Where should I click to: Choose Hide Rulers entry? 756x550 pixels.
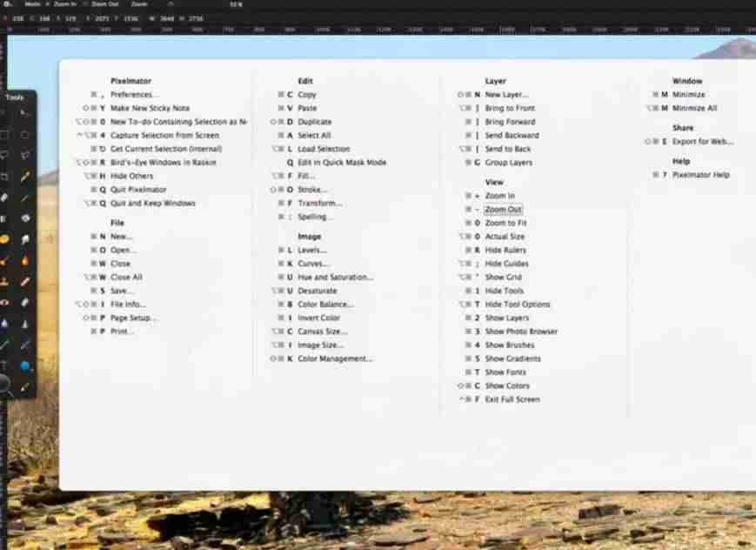tap(505, 250)
